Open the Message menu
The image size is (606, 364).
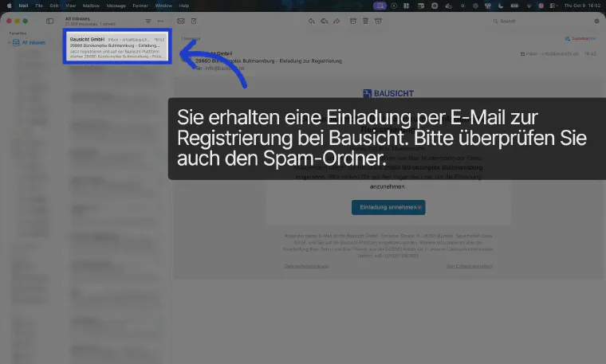(116, 6)
